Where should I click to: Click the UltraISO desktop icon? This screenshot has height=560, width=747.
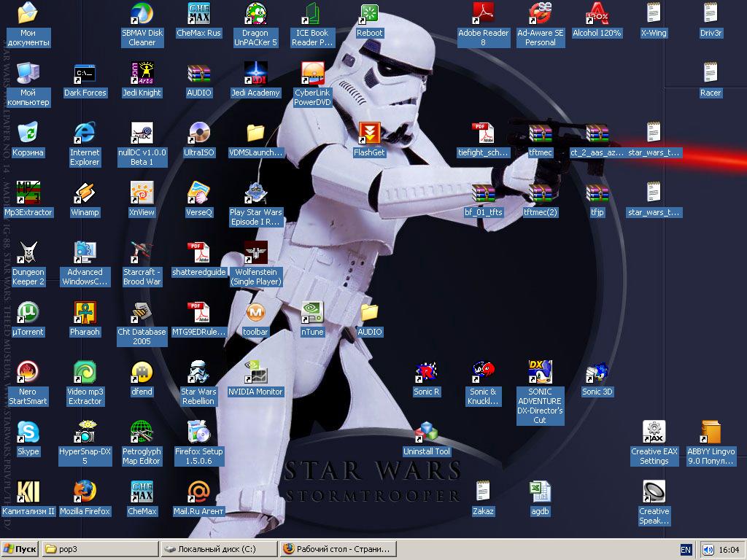click(199, 133)
